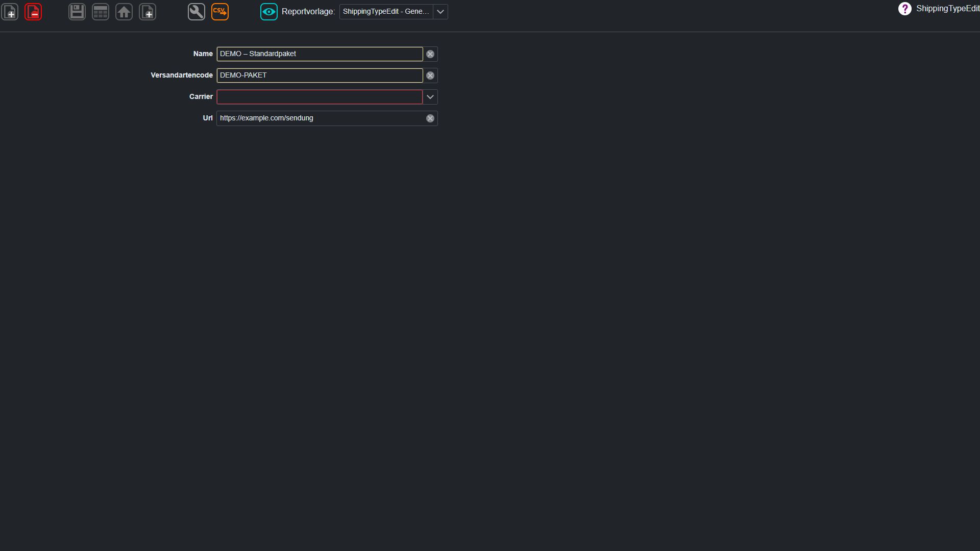Screen dimensions: 980x551
Task: Clear the Name field with its X
Action: tap(430, 54)
